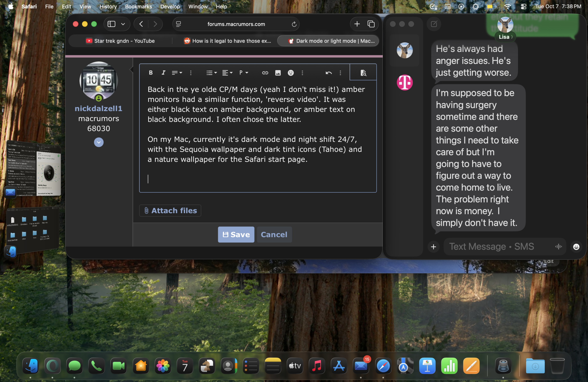Viewport: 588px width, 382px height.
Task: Toggle Safari sidebar button
Action: click(111, 24)
